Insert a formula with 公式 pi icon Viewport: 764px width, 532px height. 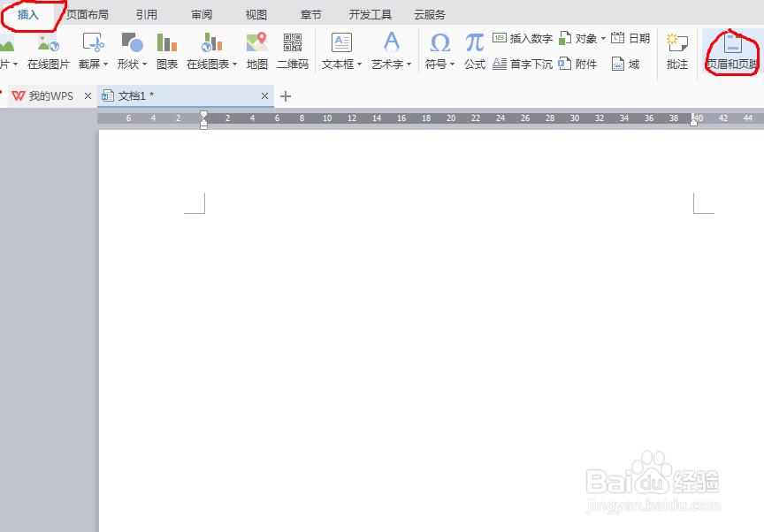click(475, 51)
